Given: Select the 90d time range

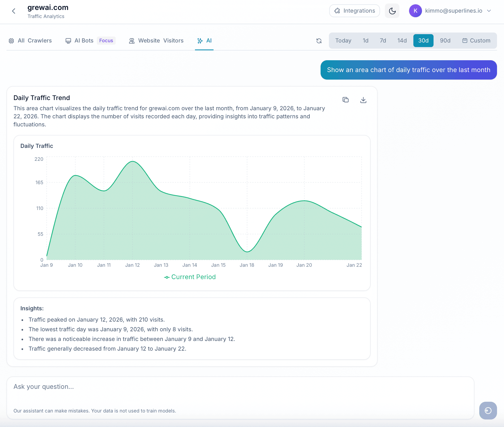Looking at the screenshot, I should [x=445, y=41].
